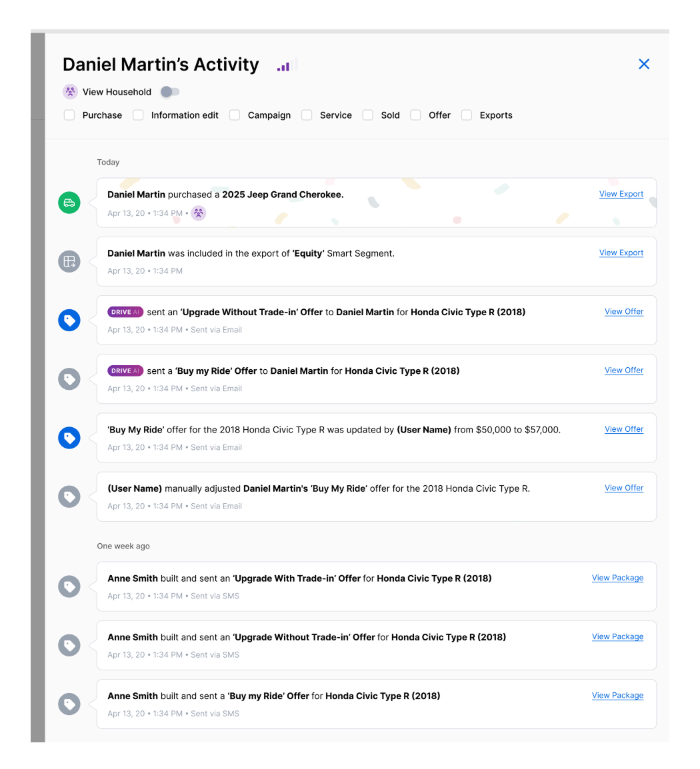This screenshot has width=700, height=769.
Task: Click the green car purchase icon
Action: [x=69, y=203]
